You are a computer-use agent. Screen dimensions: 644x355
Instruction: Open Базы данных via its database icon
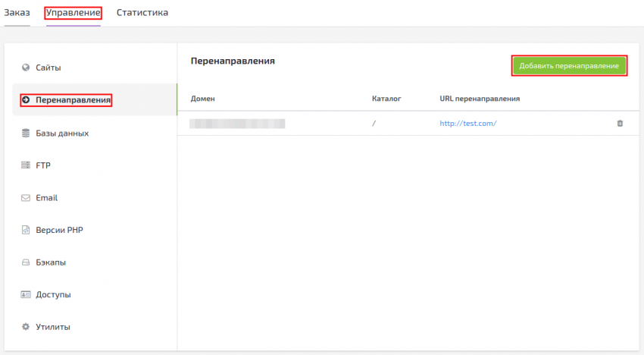click(x=25, y=133)
